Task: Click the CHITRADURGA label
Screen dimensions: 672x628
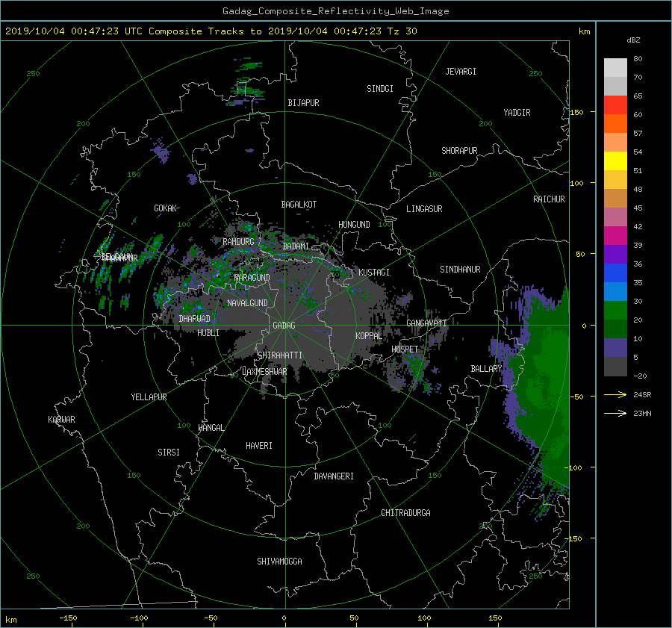Action: [x=405, y=513]
